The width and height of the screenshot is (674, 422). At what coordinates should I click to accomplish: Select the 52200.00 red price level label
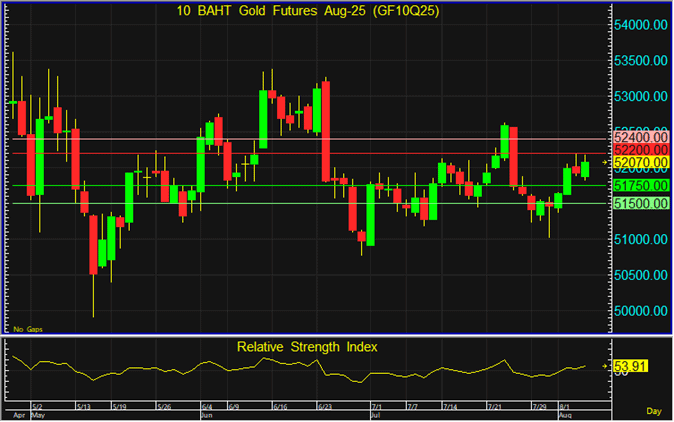click(638, 149)
